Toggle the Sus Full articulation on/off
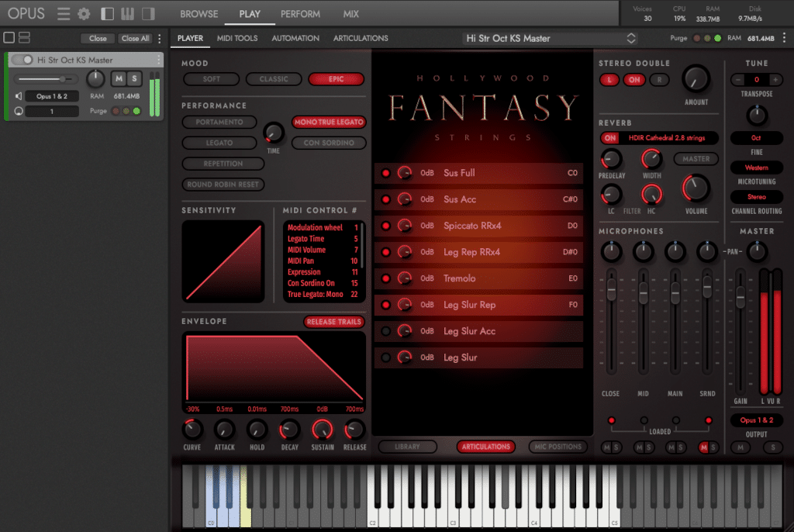 (386, 173)
